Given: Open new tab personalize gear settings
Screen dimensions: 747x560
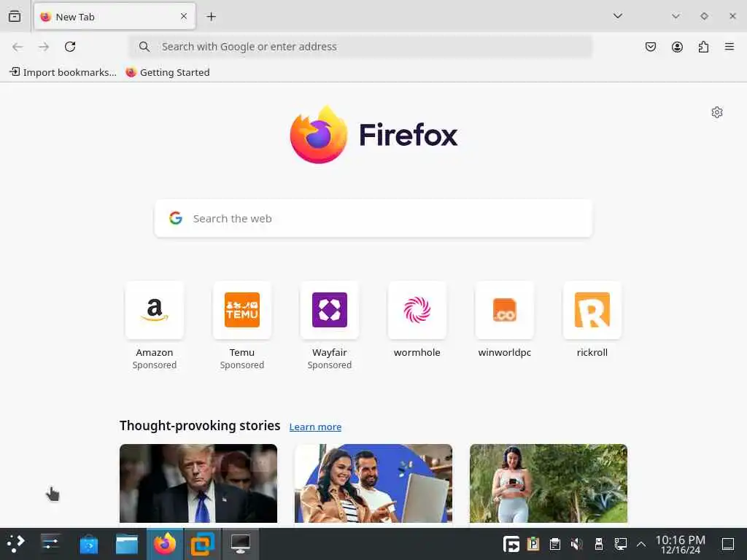Looking at the screenshot, I should (717, 112).
